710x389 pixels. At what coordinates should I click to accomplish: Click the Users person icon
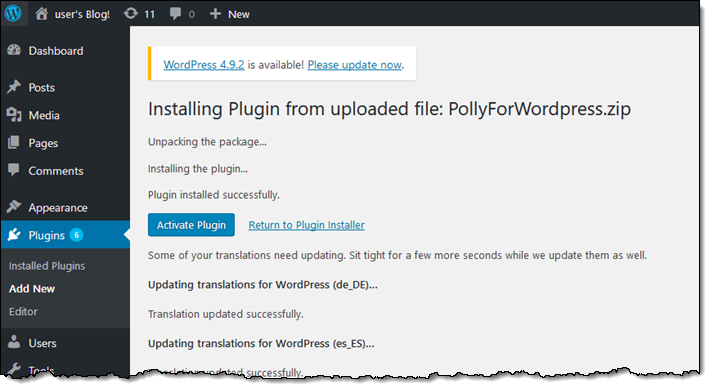coord(14,342)
